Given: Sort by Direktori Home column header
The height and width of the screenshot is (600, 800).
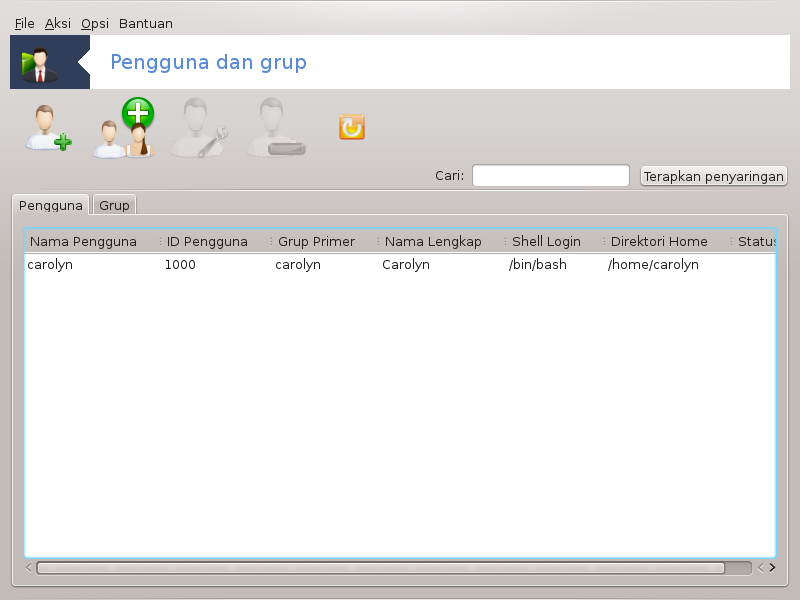Looking at the screenshot, I should 667,241.
